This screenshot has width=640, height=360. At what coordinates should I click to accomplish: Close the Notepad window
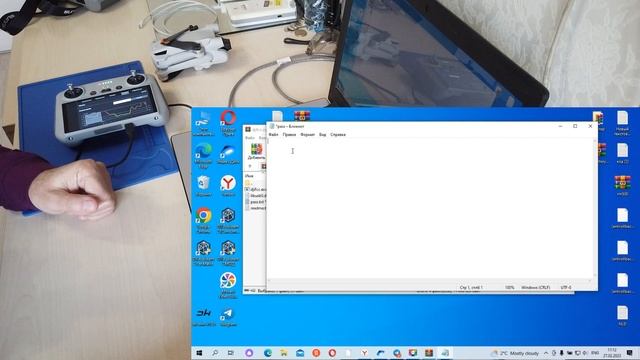[590, 126]
